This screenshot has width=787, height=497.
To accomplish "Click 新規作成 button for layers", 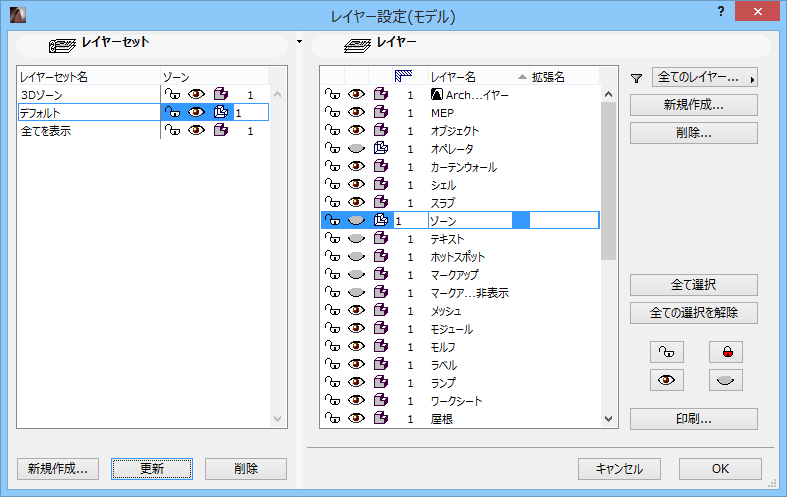I will click(694, 105).
